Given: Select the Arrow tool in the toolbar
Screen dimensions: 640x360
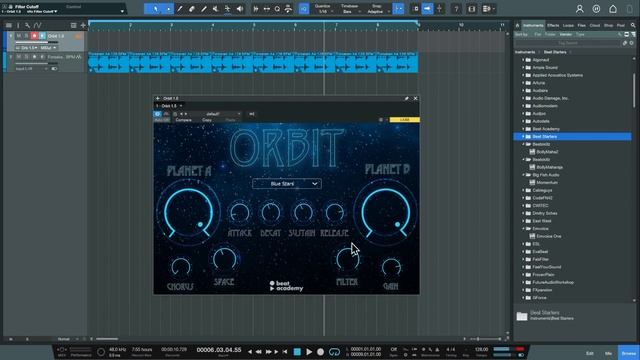Looking at the screenshot, I should click(x=156, y=9).
